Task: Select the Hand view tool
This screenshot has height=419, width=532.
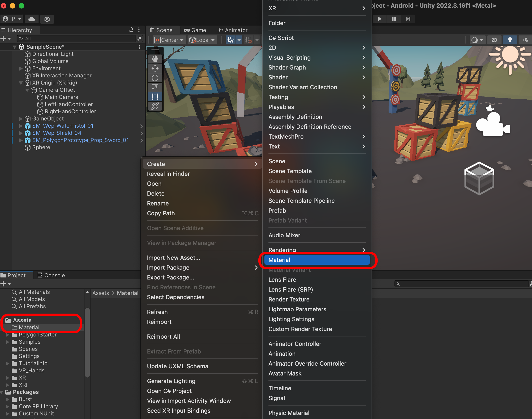Action: click(x=155, y=59)
